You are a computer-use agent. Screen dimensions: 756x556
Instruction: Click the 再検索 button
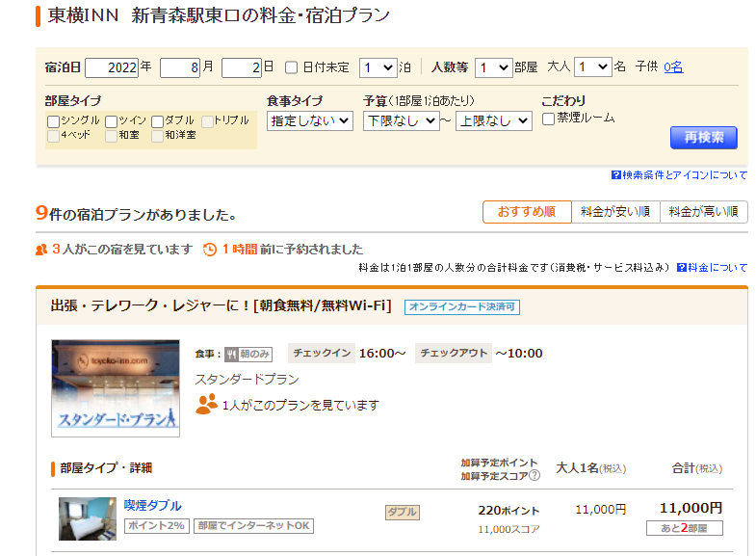[x=704, y=138]
